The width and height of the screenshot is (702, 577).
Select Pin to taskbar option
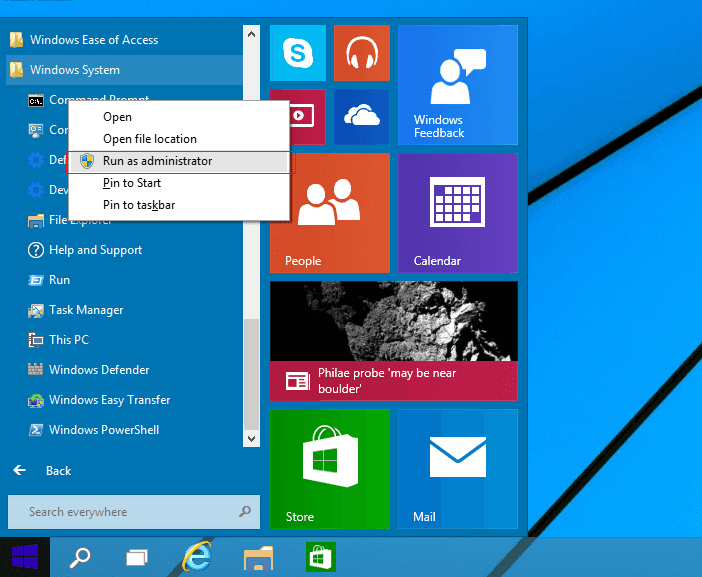point(139,205)
